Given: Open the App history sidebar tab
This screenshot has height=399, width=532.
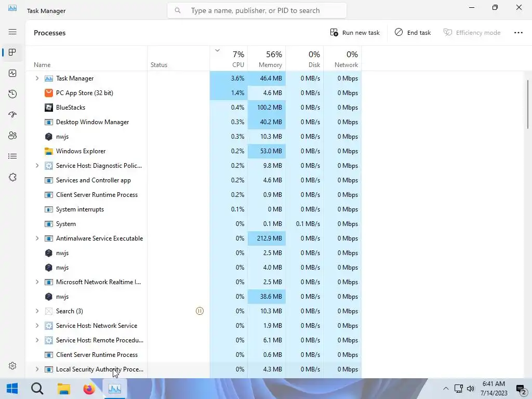Looking at the screenshot, I should pos(12,94).
